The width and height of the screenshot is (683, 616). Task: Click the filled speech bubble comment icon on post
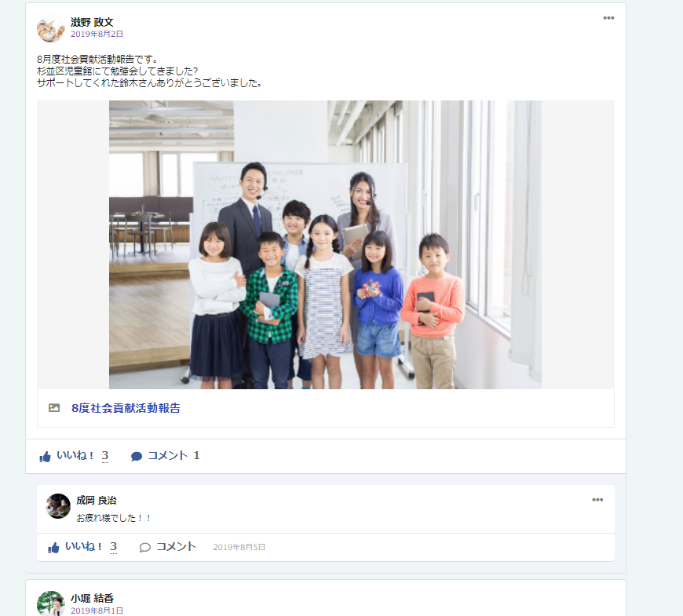[137, 456]
